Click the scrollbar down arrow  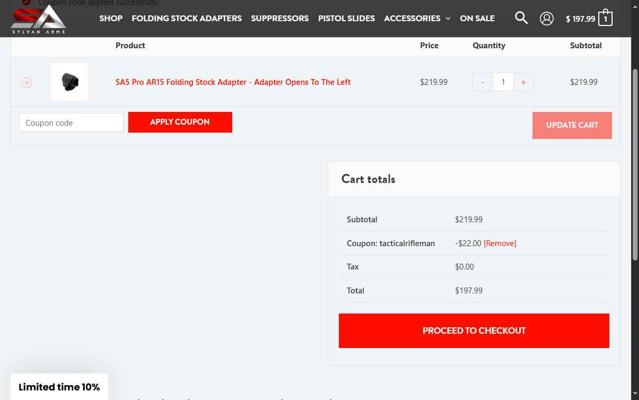tap(635, 394)
